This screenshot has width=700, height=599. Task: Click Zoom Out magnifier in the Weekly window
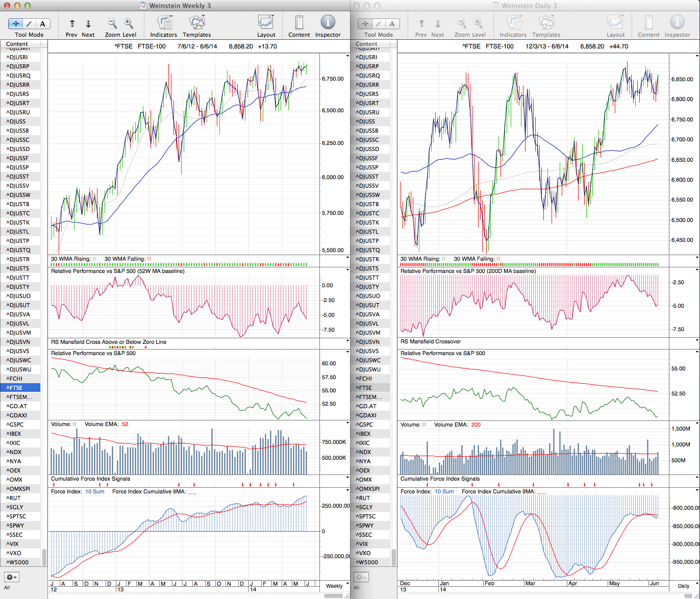coord(112,23)
